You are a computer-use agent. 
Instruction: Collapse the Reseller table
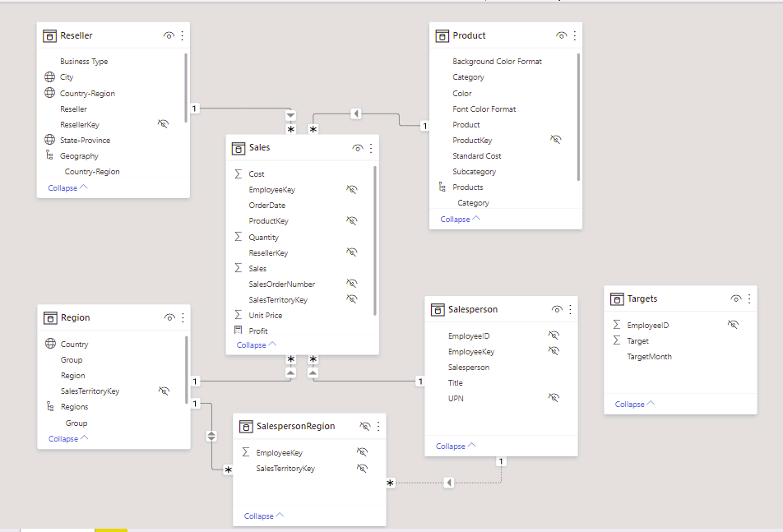point(68,187)
